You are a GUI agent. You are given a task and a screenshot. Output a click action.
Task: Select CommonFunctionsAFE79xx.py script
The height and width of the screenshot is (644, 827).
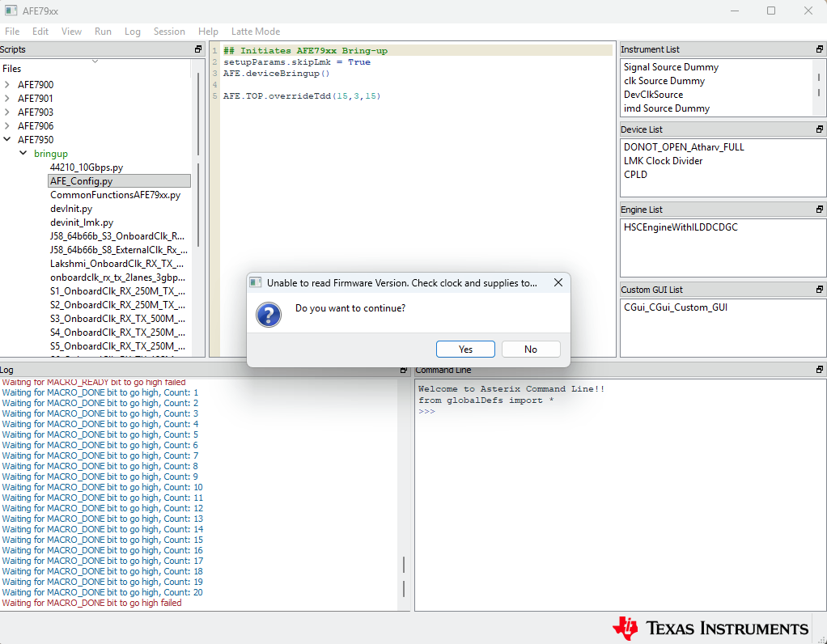(116, 195)
